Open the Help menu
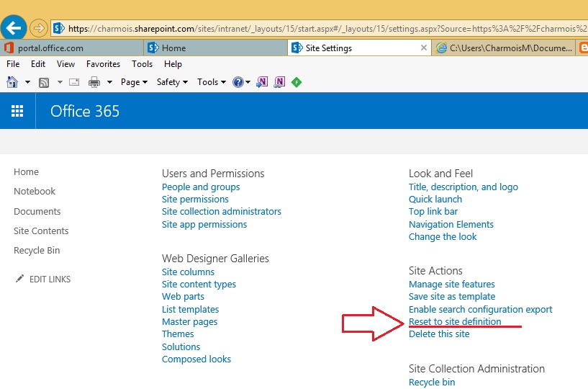This screenshot has width=588, height=389. click(x=173, y=64)
